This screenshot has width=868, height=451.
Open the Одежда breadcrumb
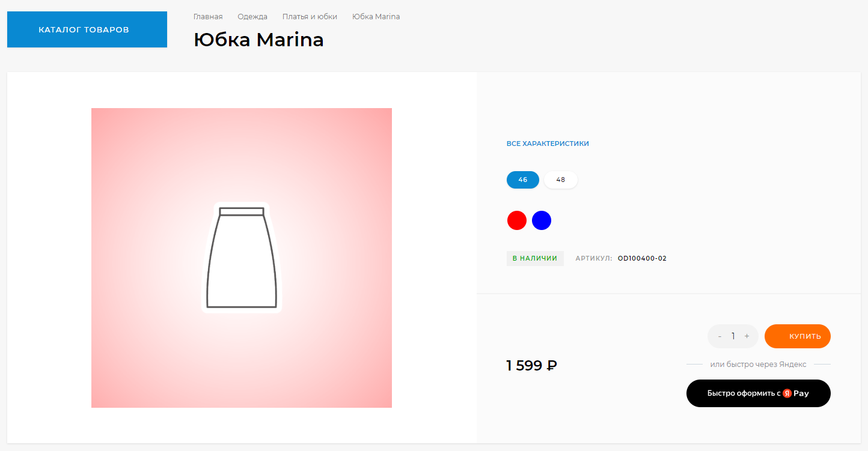coord(252,17)
